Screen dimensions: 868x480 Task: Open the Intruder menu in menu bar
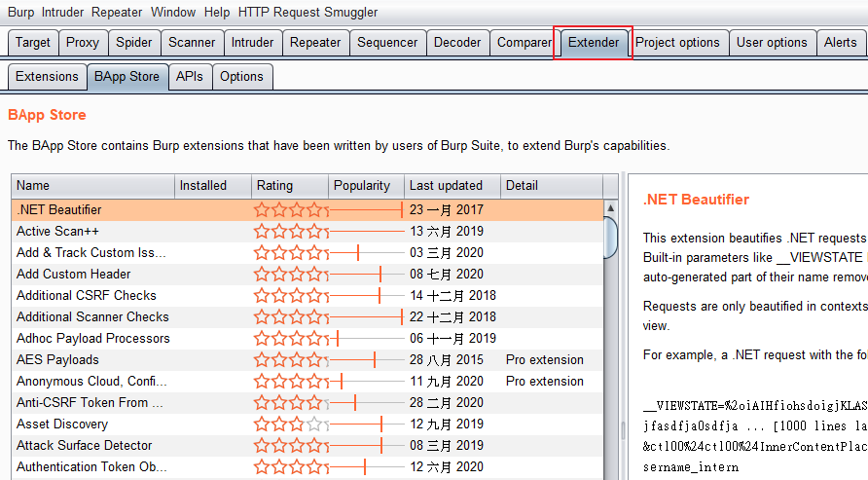(62, 13)
